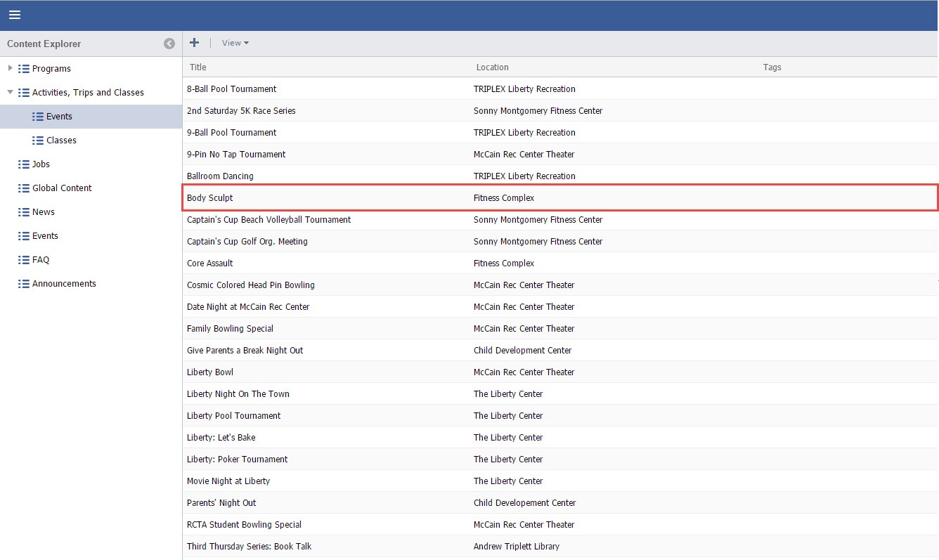Select the nested Events tree item
The image size is (939, 560).
point(59,117)
